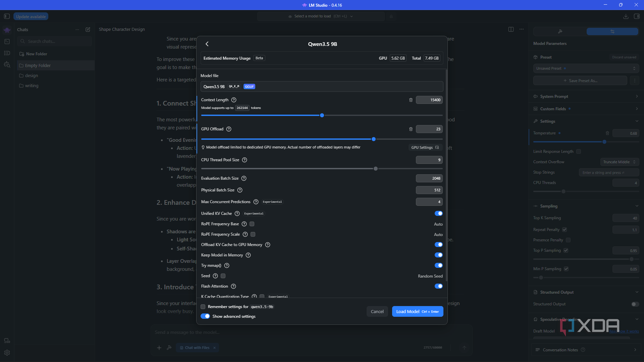Viewport: 644px width, 362px height.
Task: Expand the Conversation Notes section
Action: tap(585, 350)
